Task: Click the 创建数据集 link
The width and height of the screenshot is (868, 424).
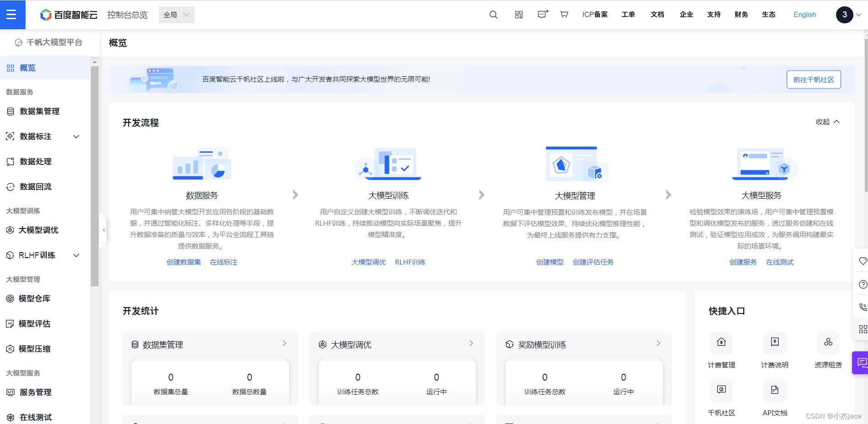Action: pyautogui.click(x=184, y=262)
